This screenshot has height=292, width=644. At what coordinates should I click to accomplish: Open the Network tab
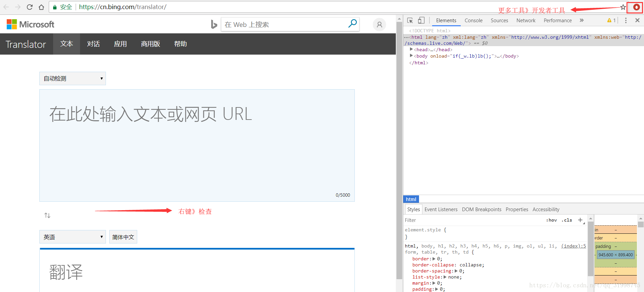(526, 21)
